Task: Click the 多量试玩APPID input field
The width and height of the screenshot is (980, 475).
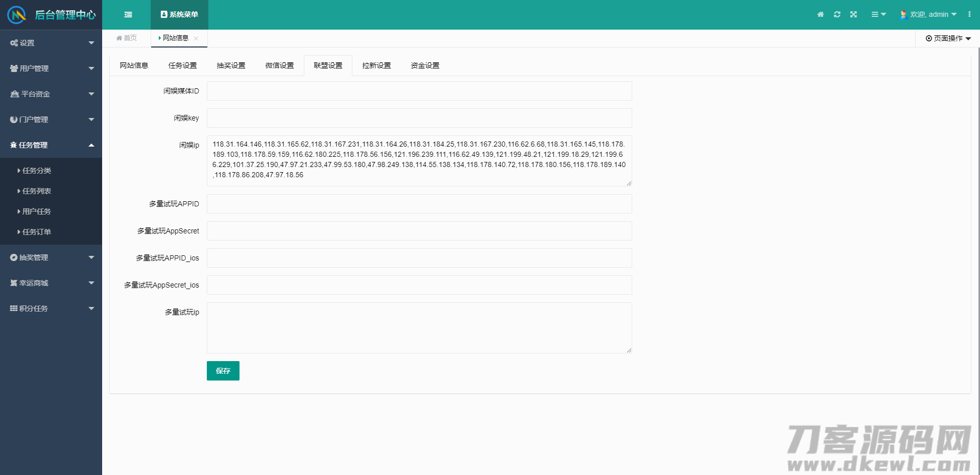Action: 419,204
